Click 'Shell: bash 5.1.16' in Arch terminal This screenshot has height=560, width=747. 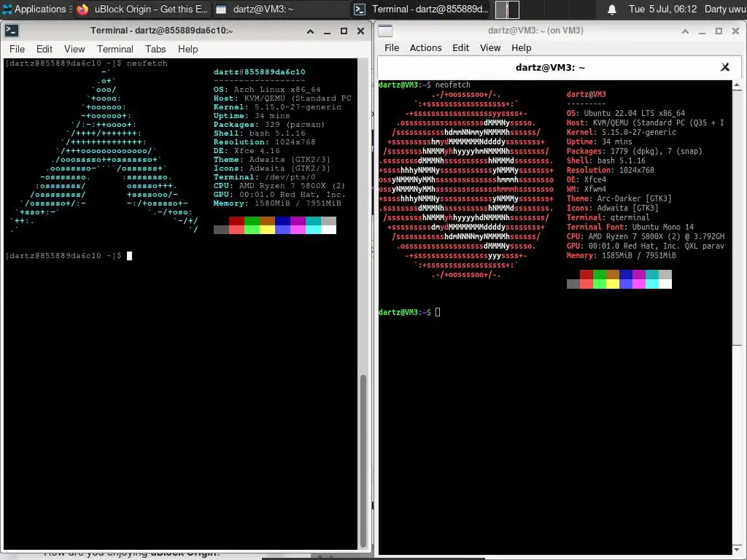tap(260, 133)
